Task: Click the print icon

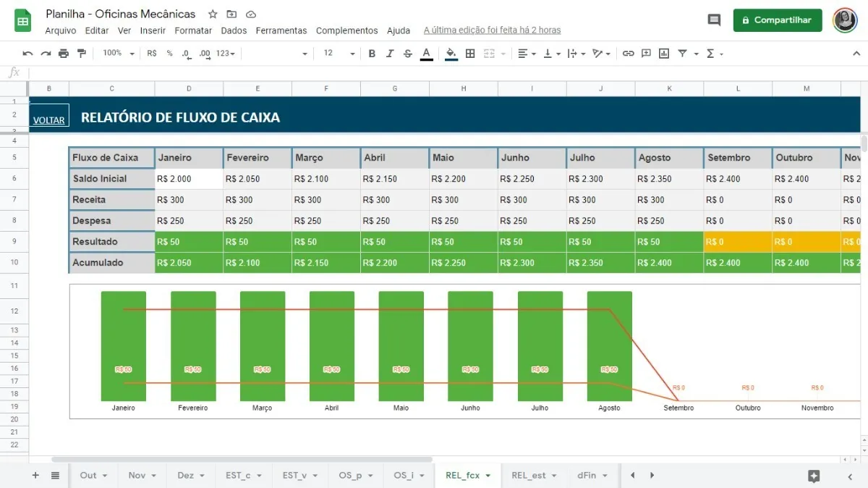Action: pos(64,54)
